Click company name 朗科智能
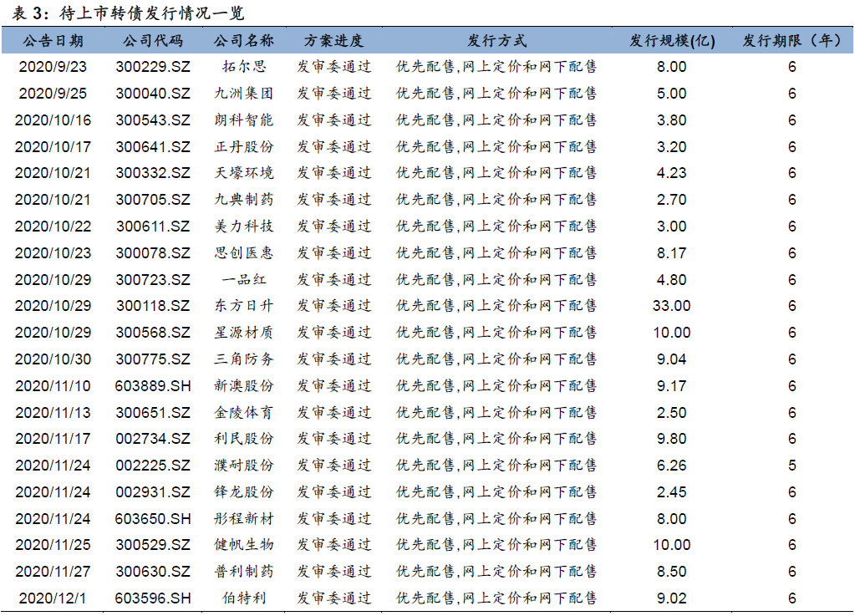Image resolution: width=855 pixels, height=616 pixels. point(244,120)
